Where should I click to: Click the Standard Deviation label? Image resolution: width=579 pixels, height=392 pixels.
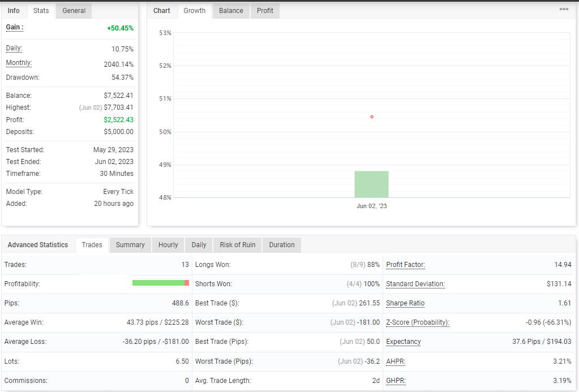[415, 284]
